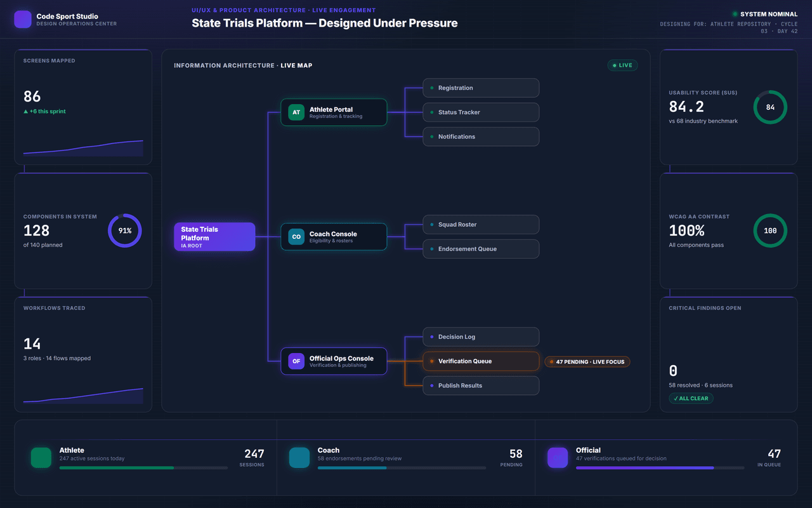The width and height of the screenshot is (812, 508).
Task: Click the '247' sessions count
Action: pyautogui.click(x=254, y=454)
